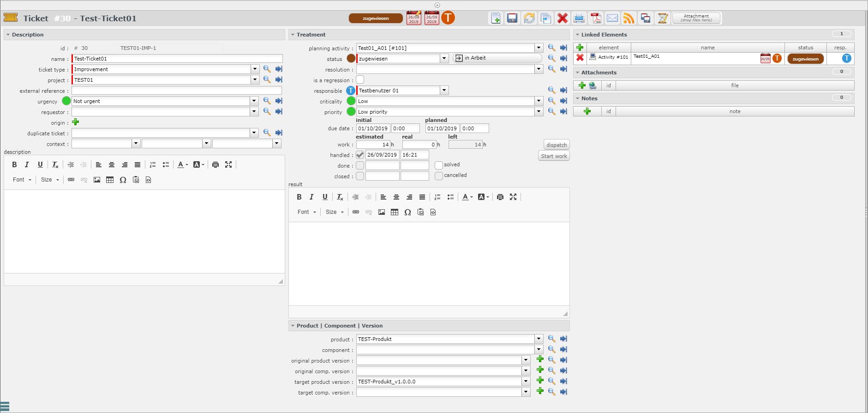Toggle the 'is a regression' checkbox
Screen dimensions: 868x413
click(x=360, y=80)
